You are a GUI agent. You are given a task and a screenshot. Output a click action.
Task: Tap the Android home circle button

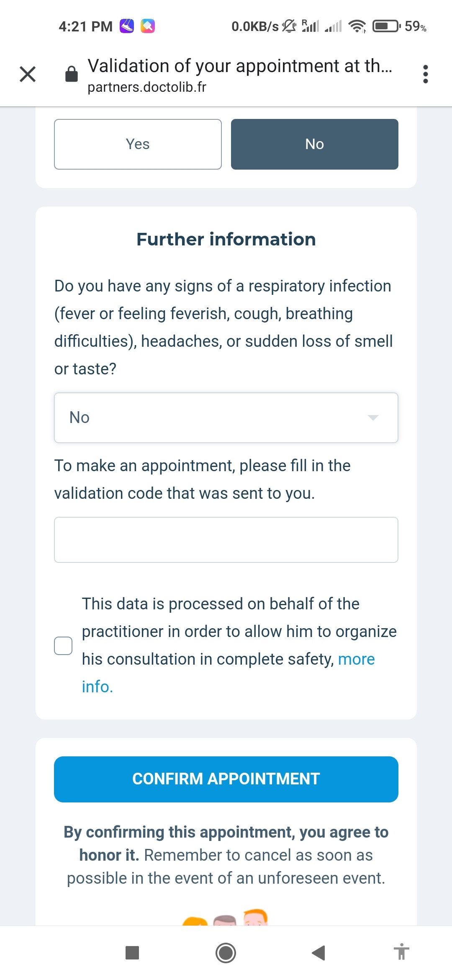(x=226, y=953)
